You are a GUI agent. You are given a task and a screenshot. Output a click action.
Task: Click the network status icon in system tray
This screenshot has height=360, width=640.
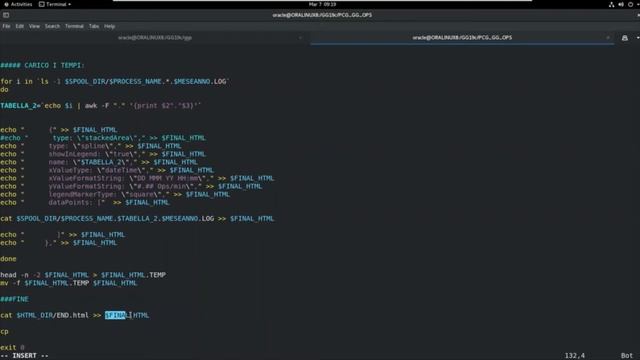611,4
